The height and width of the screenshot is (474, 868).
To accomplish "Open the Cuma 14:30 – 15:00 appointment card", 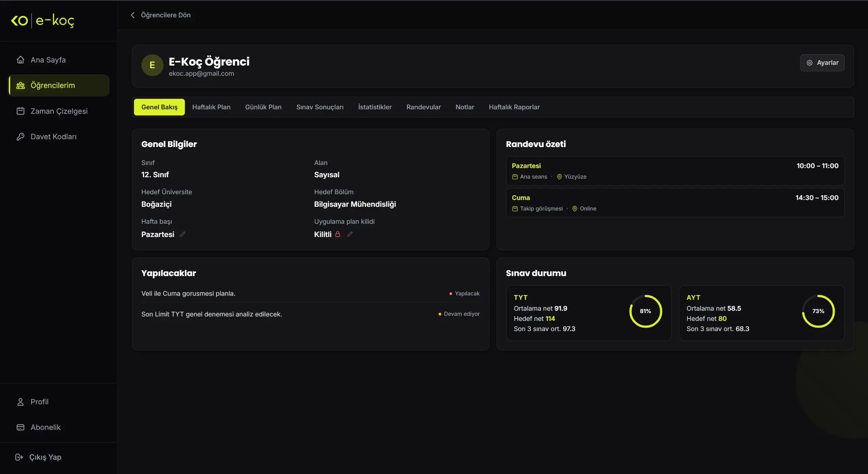I will tap(675, 203).
